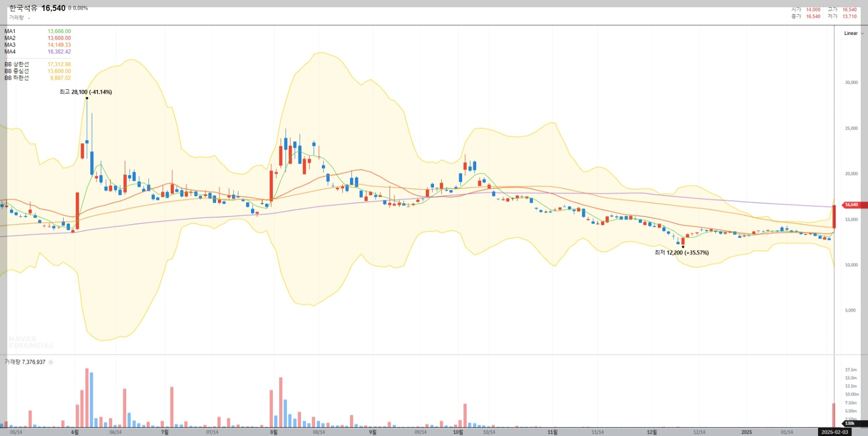This screenshot has height=436, width=868.
Task: Select the MA1 legend label
Action: pyautogui.click(x=10, y=31)
